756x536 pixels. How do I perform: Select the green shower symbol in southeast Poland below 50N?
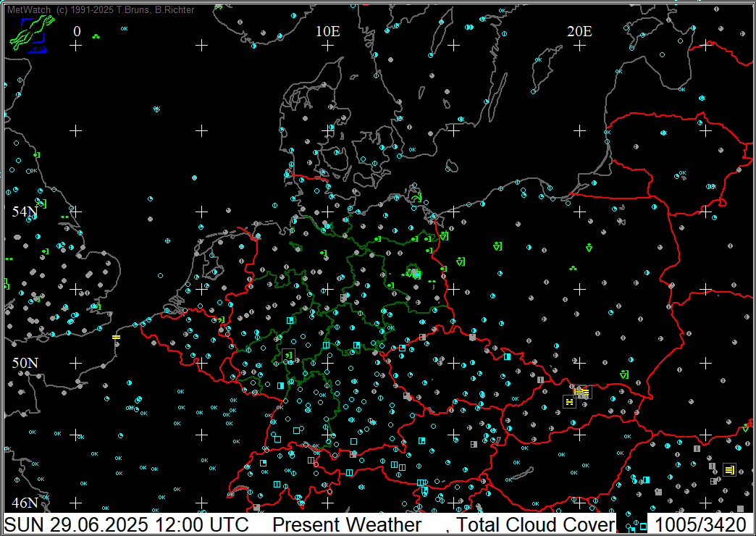(x=624, y=374)
